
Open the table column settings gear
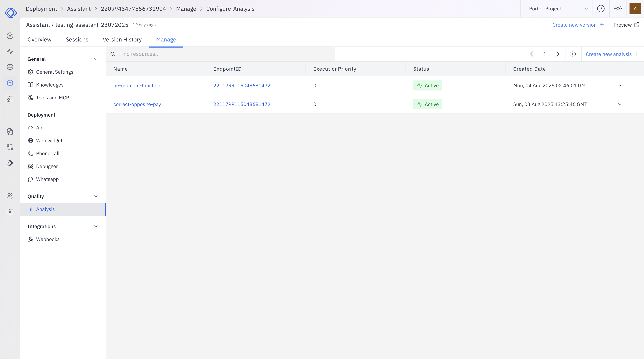pyautogui.click(x=573, y=54)
